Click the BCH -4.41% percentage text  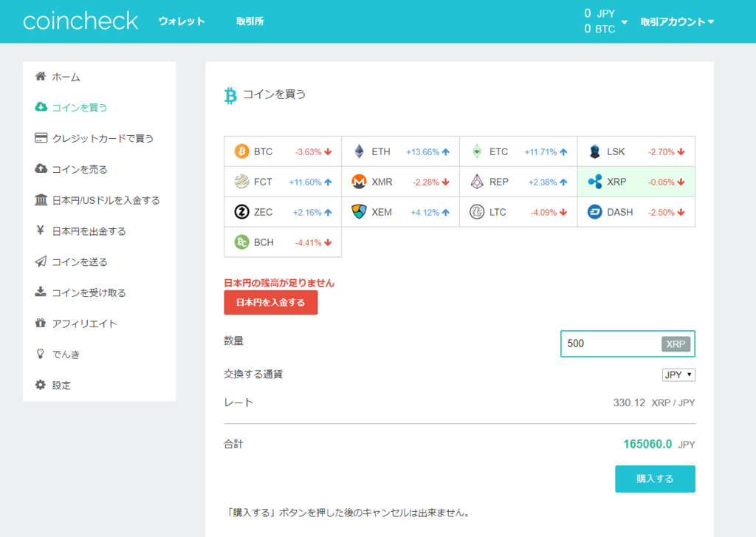[x=308, y=243]
